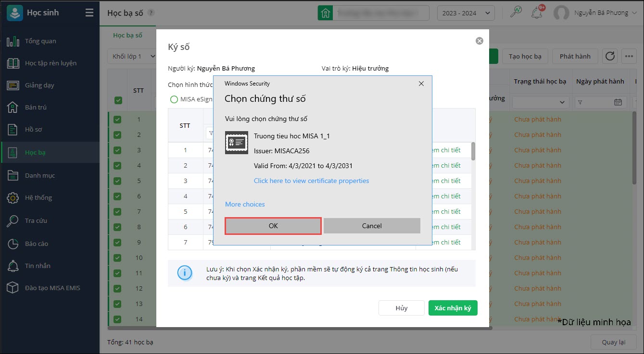Select the MISA eSign radio option
This screenshot has width=644, height=354.
[x=174, y=99]
